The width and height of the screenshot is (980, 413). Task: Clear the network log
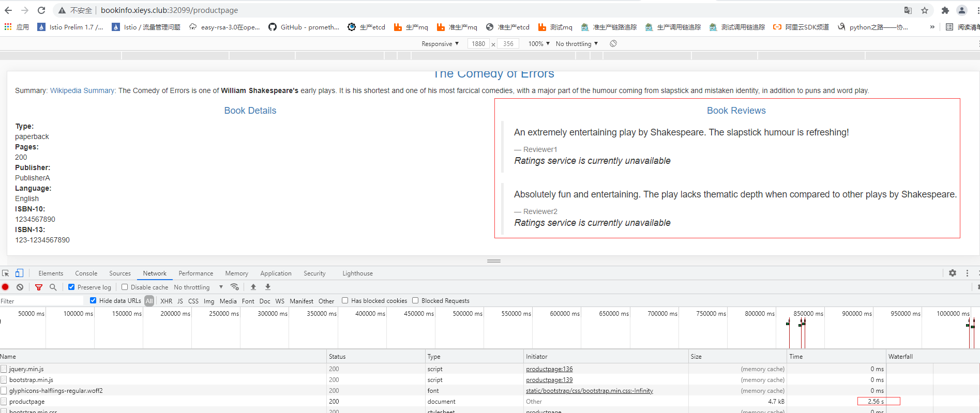20,287
